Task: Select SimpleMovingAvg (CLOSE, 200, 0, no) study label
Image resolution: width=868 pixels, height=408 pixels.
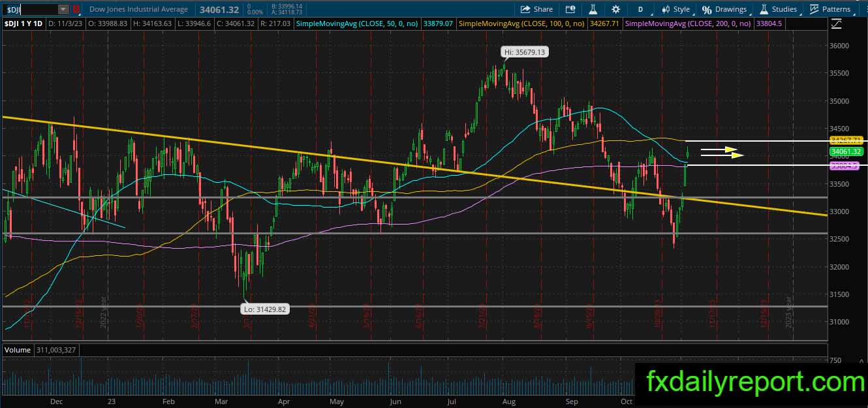Action: point(688,24)
